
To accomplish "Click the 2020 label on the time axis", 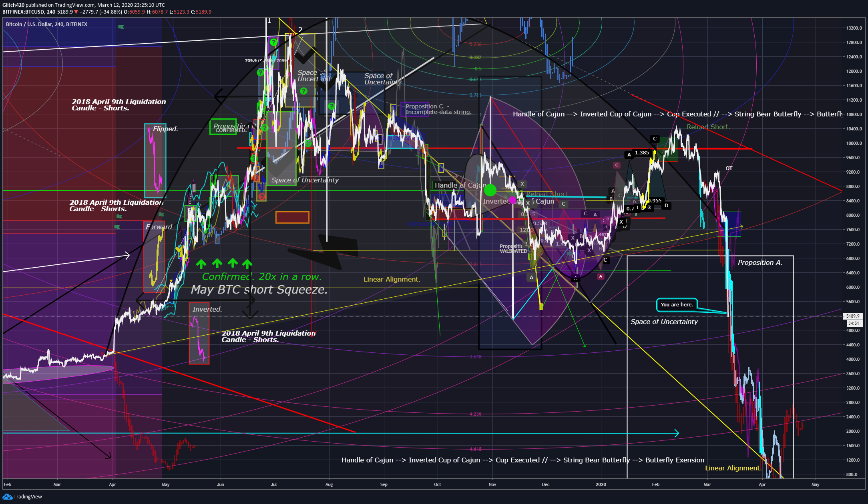I will (x=601, y=484).
